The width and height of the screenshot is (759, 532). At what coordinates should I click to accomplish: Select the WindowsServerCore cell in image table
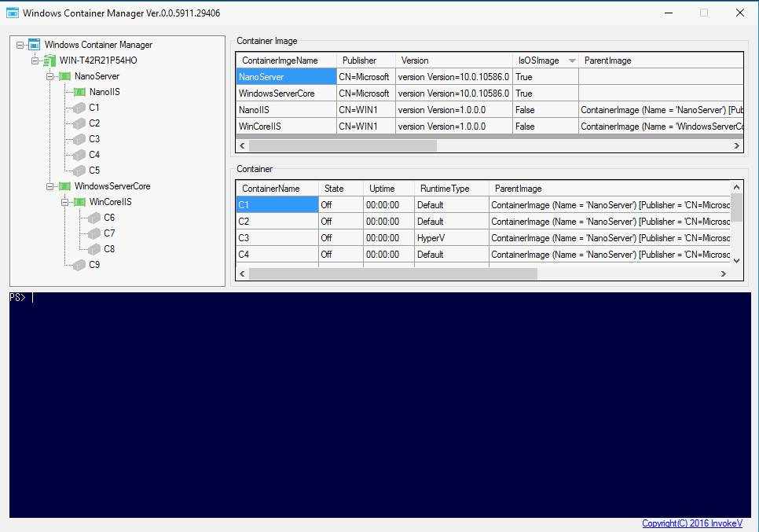click(287, 94)
